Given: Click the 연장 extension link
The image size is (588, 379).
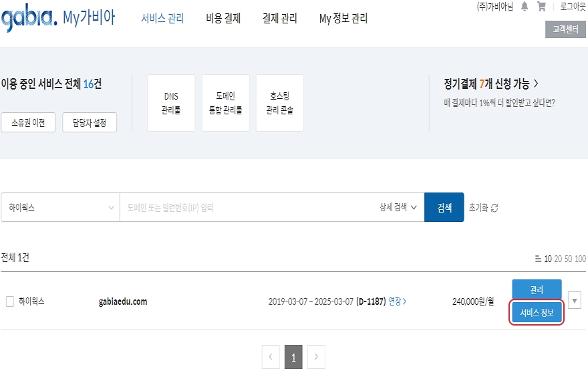Looking at the screenshot, I should [397, 301].
